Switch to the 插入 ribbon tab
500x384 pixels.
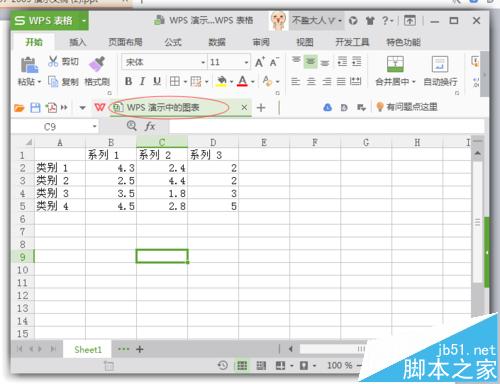coord(78,42)
